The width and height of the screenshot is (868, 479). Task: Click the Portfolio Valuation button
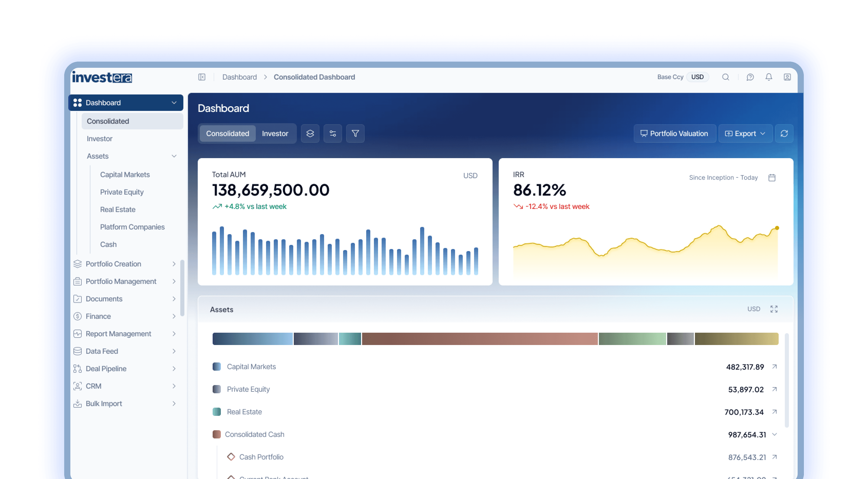675,133
